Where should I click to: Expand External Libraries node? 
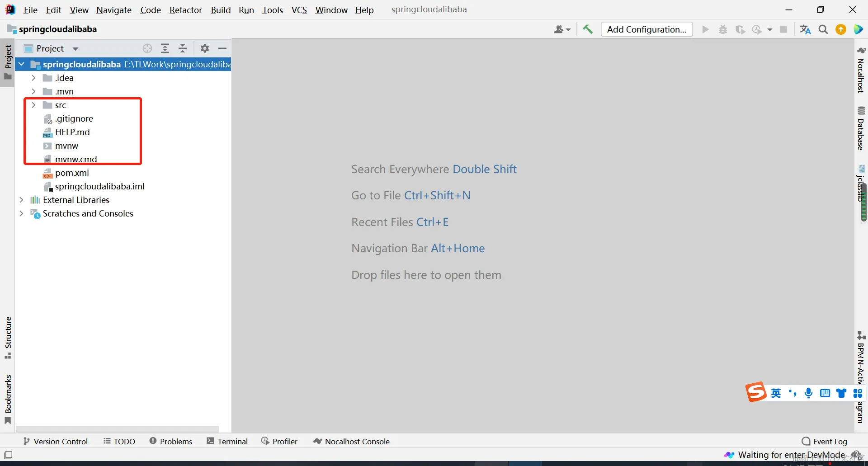pyautogui.click(x=21, y=200)
